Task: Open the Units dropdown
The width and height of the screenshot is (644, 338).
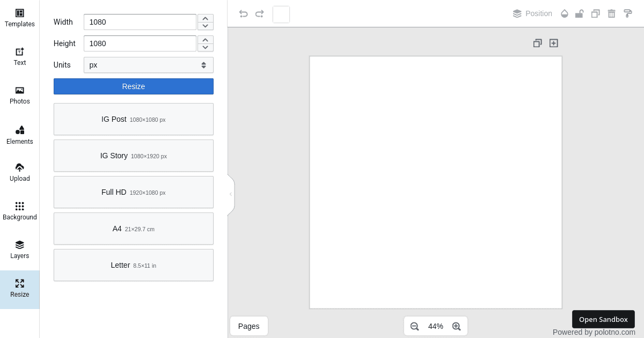Action: click(149, 64)
